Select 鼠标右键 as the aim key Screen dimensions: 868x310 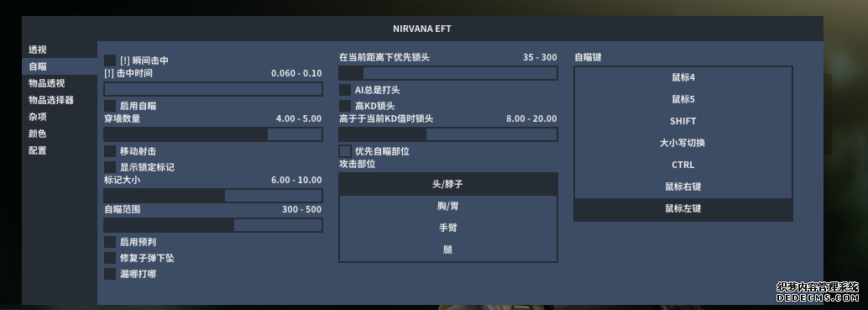coord(683,187)
